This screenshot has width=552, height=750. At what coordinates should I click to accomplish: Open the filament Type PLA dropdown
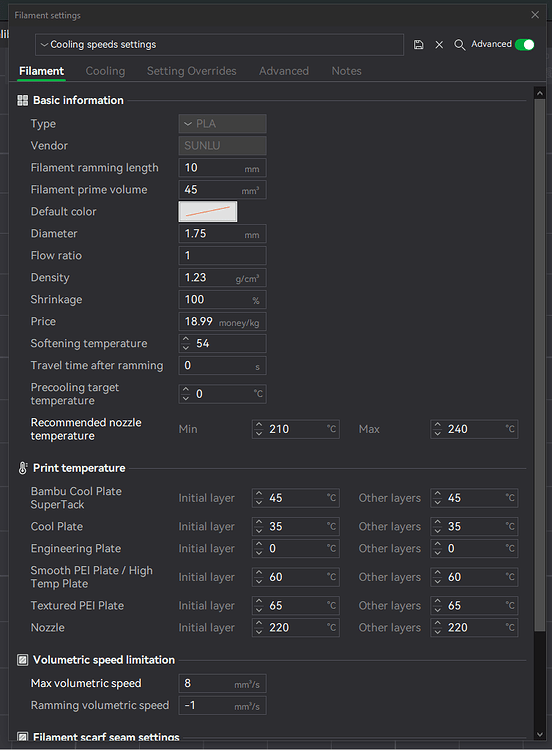pyautogui.click(x=222, y=124)
